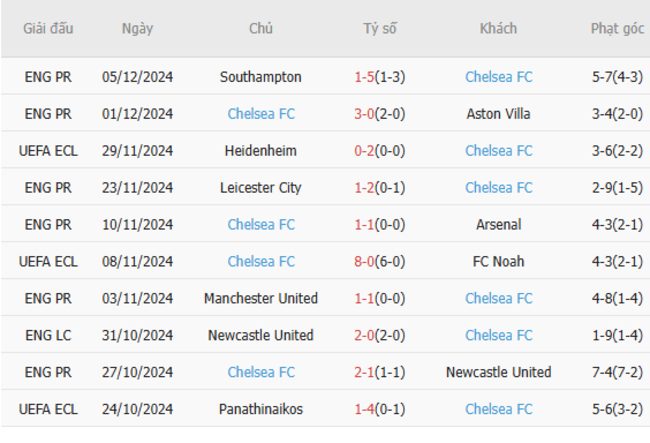Click the Tỷ số column header
This screenshot has height=443, width=650.
pyautogui.click(x=380, y=28)
